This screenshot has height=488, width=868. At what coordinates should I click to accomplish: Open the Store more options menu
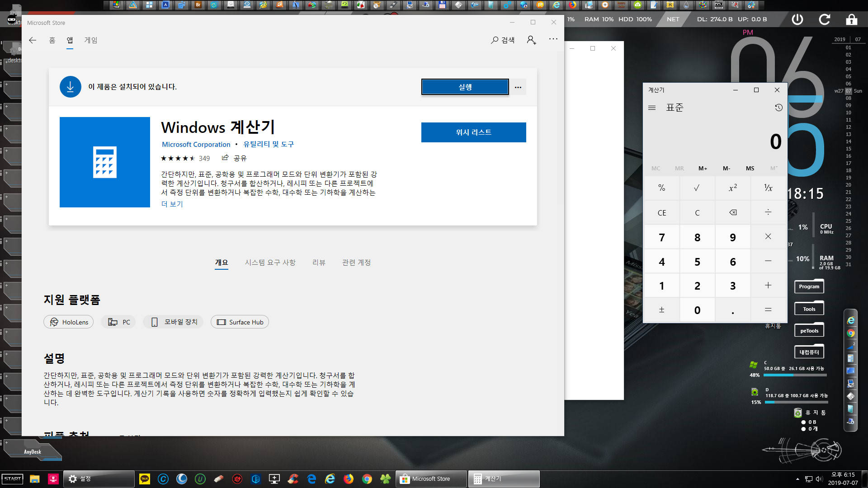point(553,39)
